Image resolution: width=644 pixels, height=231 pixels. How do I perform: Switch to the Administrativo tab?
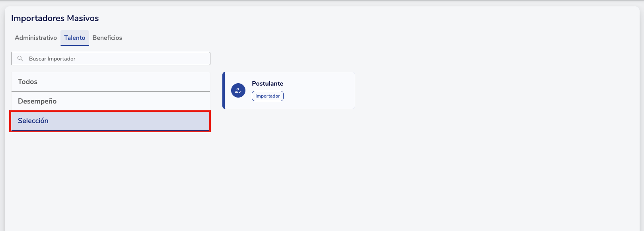(x=36, y=38)
